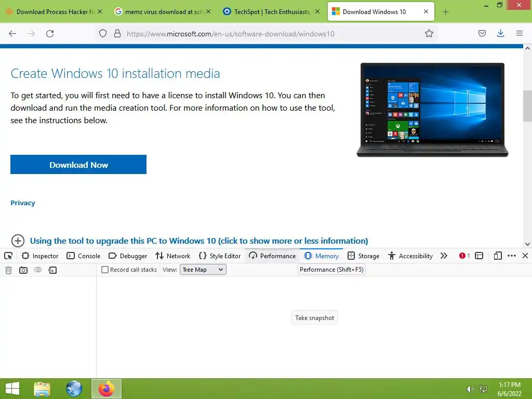Pick an element from the page
The image size is (532, 399).
pyautogui.click(x=8, y=256)
